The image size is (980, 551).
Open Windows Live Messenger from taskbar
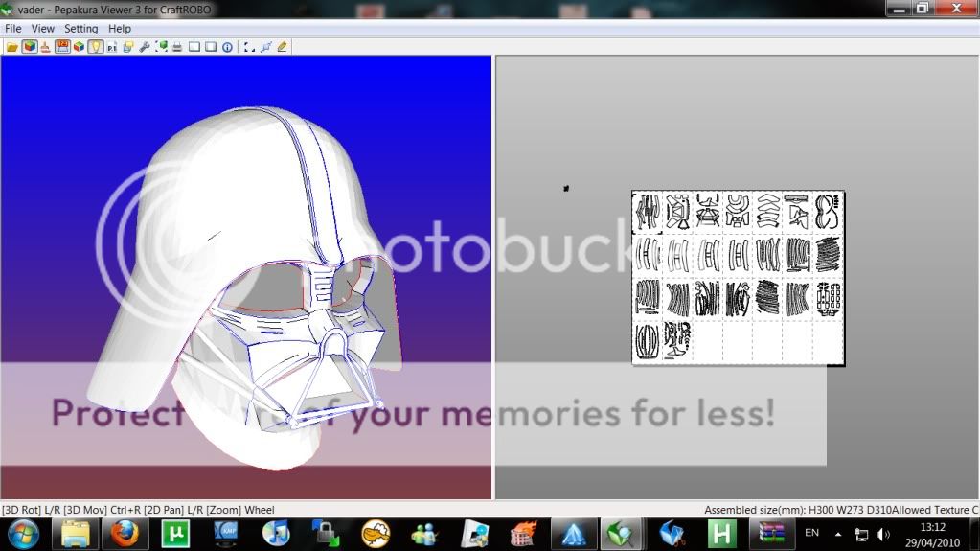(425, 535)
